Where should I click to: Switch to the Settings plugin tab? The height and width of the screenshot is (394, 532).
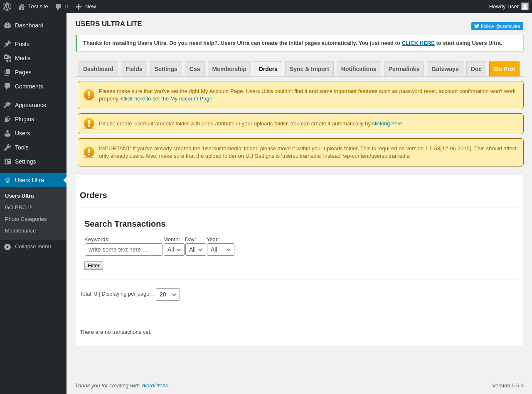coord(166,69)
